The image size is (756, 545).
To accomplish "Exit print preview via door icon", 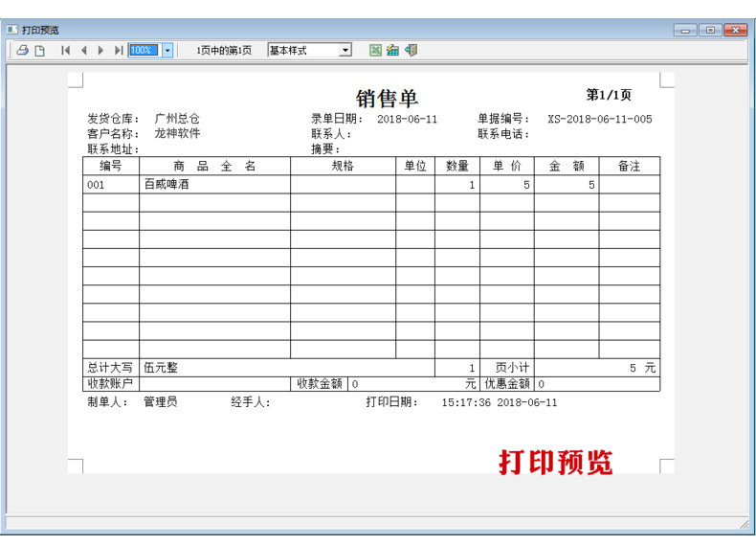I will 411,50.
